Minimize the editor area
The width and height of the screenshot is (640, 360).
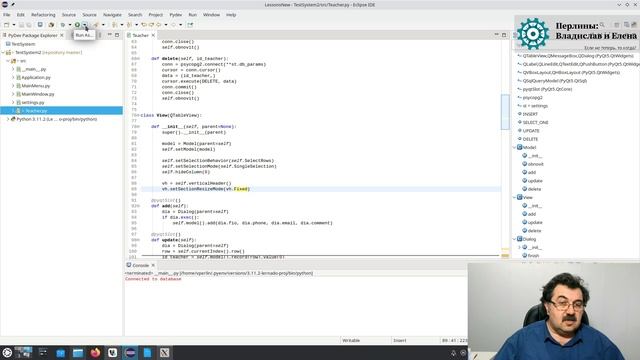coord(496,35)
